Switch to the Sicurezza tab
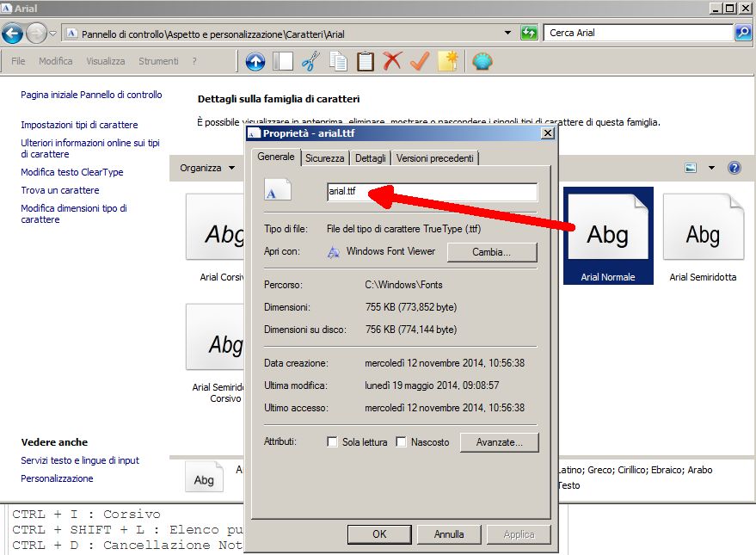Image resolution: width=756 pixels, height=555 pixels. click(324, 158)
